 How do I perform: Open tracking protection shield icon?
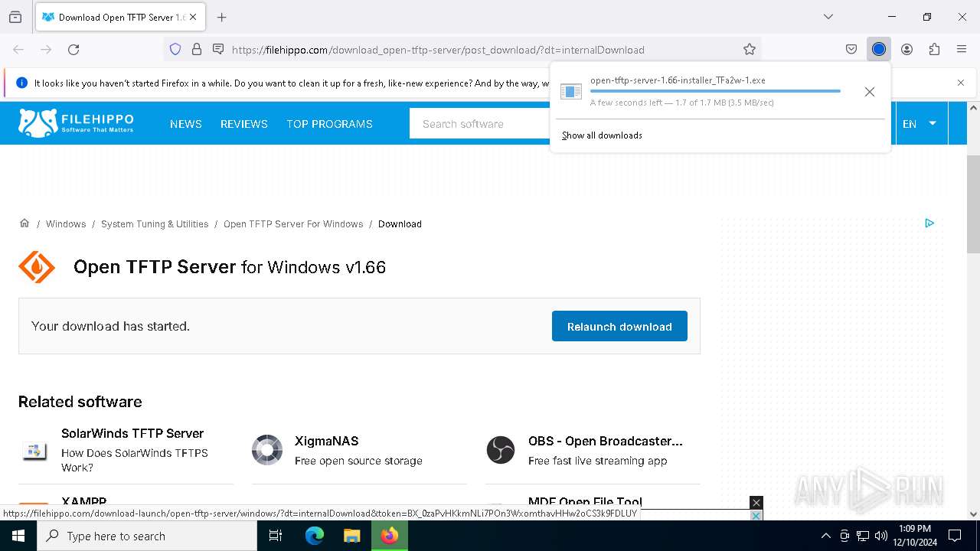[x=175, y=50]
